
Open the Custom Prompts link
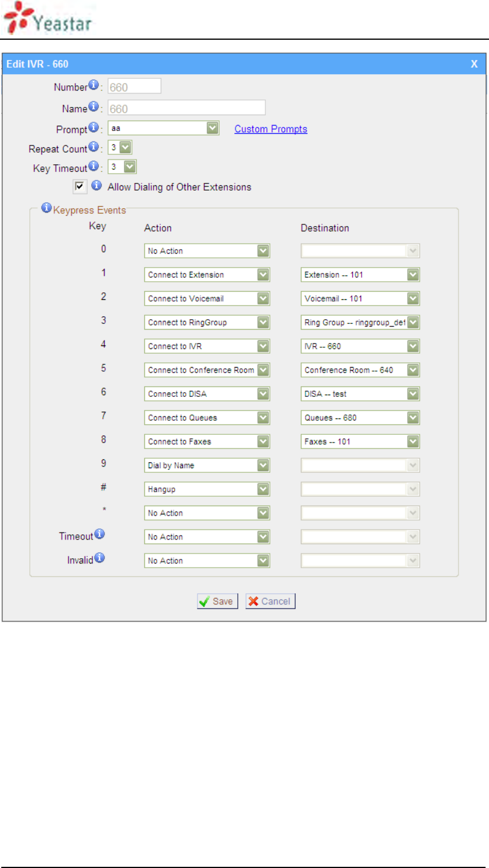click(270, 129)
